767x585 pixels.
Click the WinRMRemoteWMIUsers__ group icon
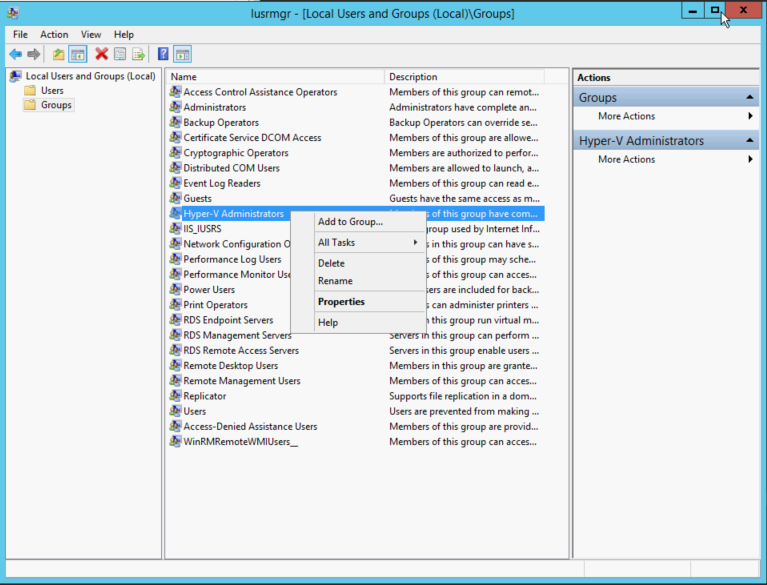(x=175, y=441)
